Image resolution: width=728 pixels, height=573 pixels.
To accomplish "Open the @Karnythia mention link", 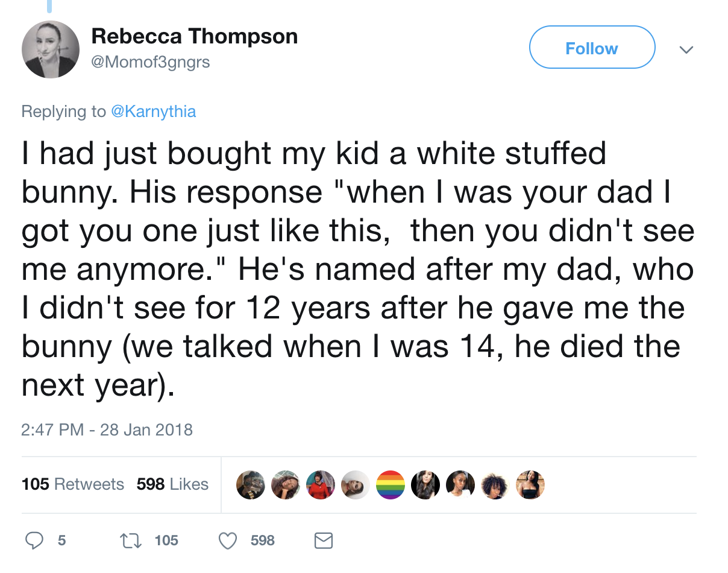I will point(154,112).
